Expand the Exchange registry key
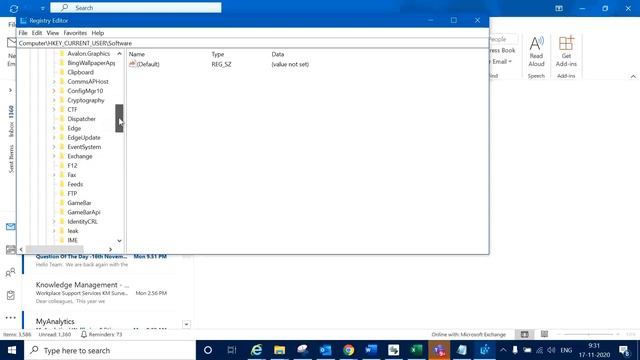Viewport: 640px width, 360px height. (x=54, y=156)
